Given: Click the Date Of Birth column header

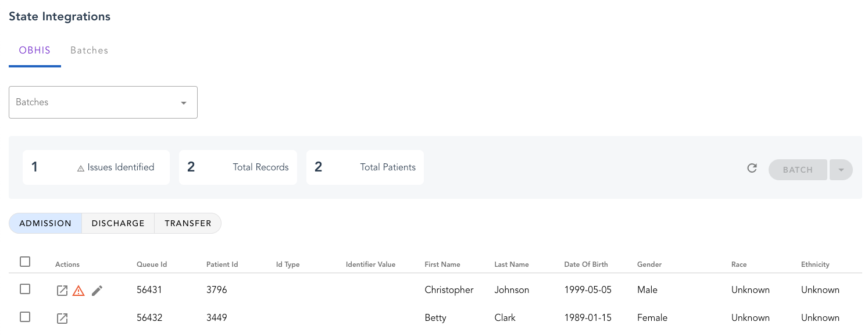Looking at the screenshot, I should tap(586, 264).
